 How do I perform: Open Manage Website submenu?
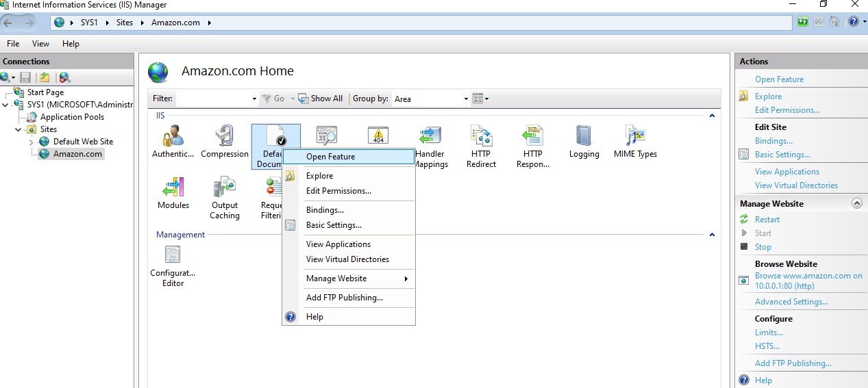348,279
